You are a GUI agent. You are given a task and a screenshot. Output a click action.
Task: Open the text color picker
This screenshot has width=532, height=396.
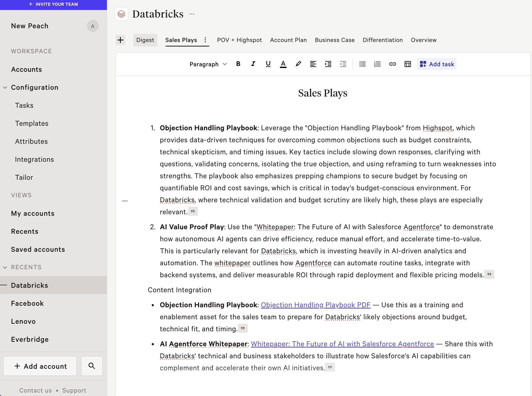click(x=283, y=64)
